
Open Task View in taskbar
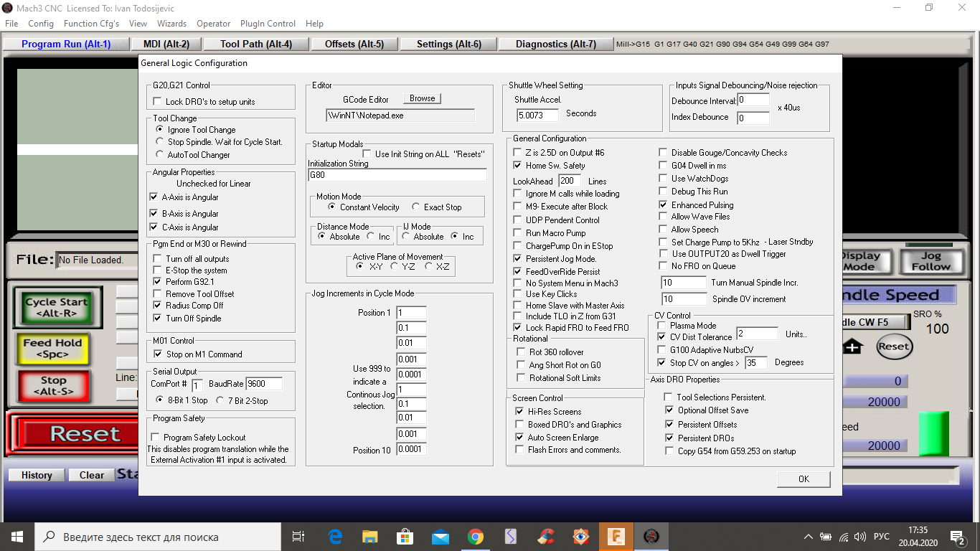(298, 536)
